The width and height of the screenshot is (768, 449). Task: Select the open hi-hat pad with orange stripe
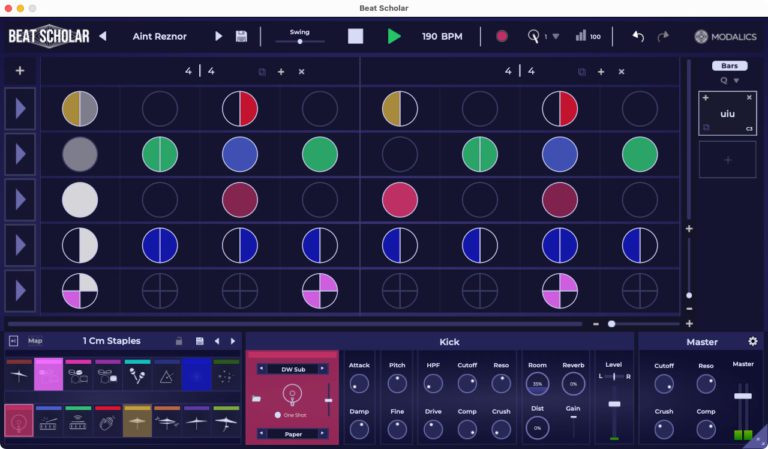(167, 421)
